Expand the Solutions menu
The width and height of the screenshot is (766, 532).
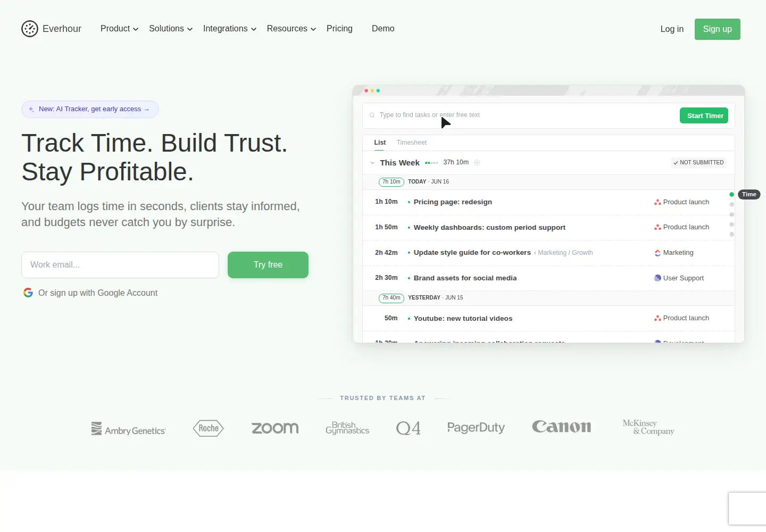click(x=171, y=29)
